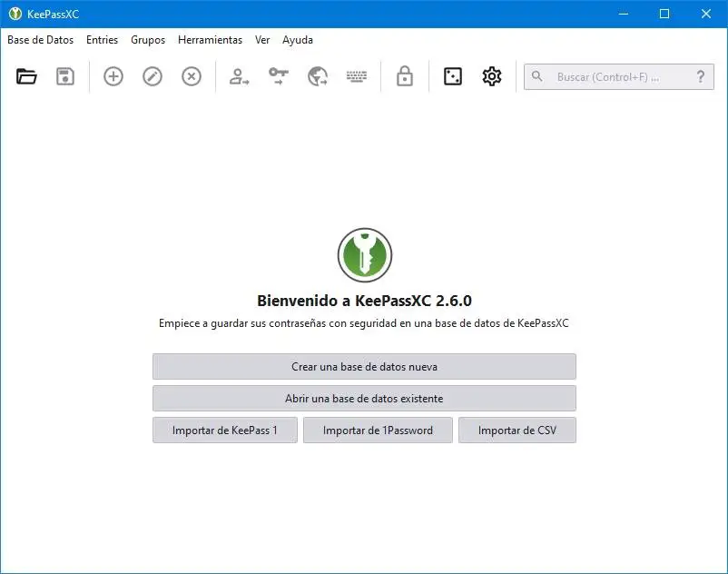This screenshot has height=574, width=728.
Task: Open password generator dice icon
Action: tap(453, 76)
